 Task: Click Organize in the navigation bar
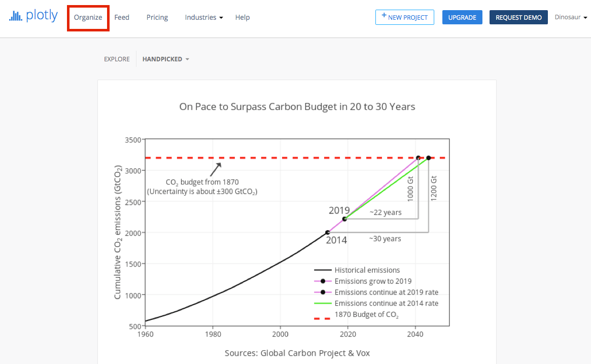pyautogui.click(x=88, y=17)
